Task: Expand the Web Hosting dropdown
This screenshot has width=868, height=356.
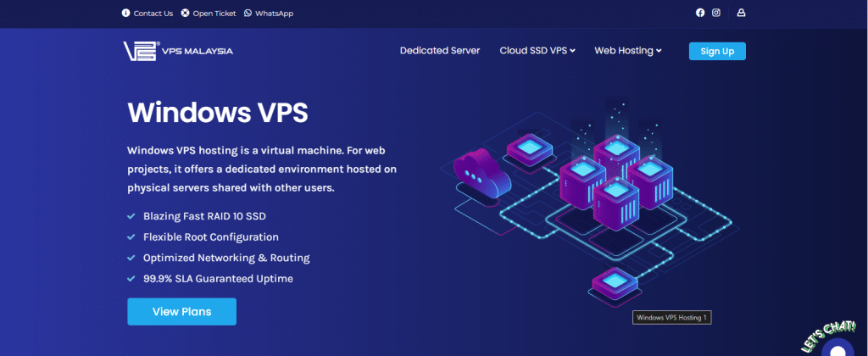Action: [628, 50]
